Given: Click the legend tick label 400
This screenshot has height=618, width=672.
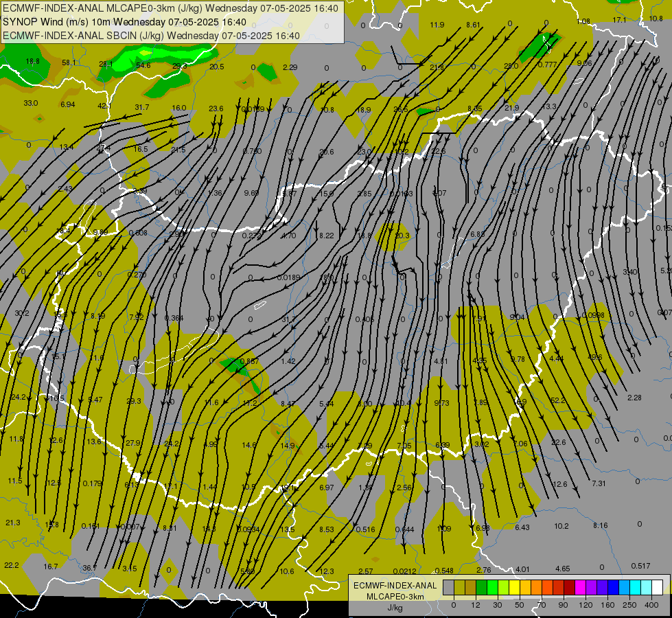Looking at the screenshot, I should tap(651, 605).
